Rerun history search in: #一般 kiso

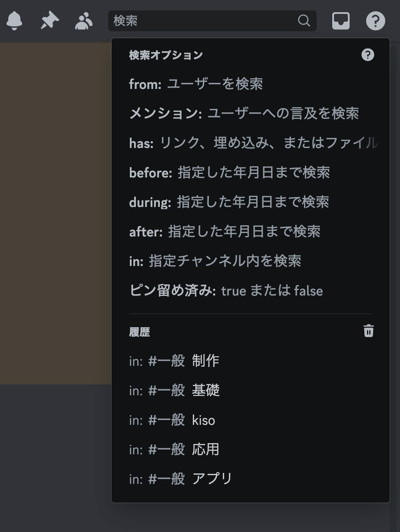pyautogui.click(x=251, y=420)
